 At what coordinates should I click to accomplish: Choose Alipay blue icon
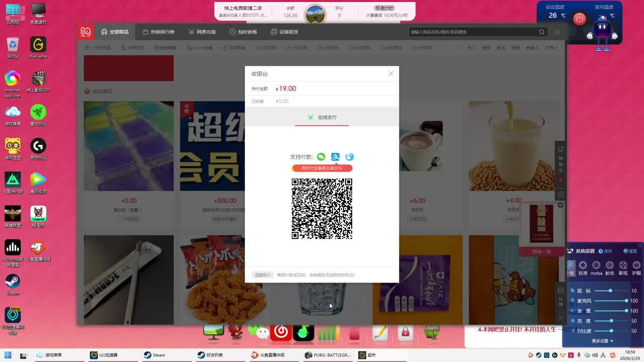[335, 157]
